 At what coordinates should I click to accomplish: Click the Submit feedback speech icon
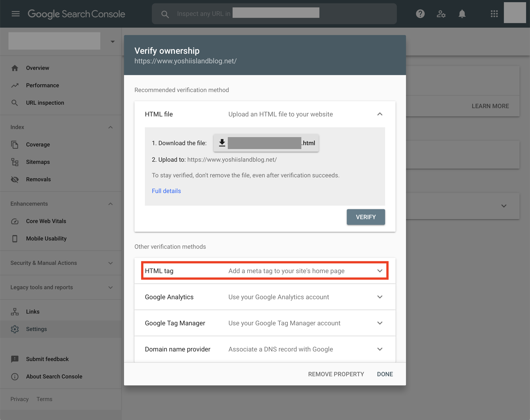(x=15, y=359)
